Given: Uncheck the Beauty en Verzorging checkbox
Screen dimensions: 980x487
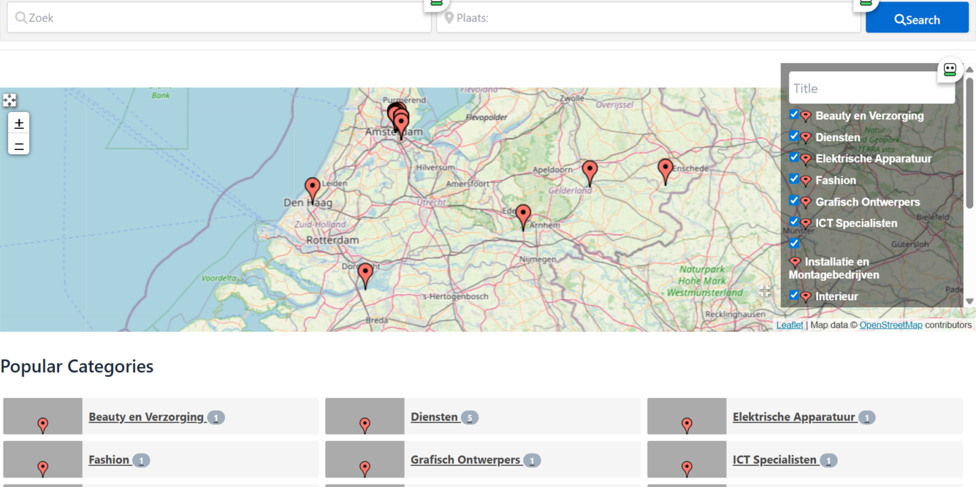Looking at the screenshot, I should click(x=794, y=115).
